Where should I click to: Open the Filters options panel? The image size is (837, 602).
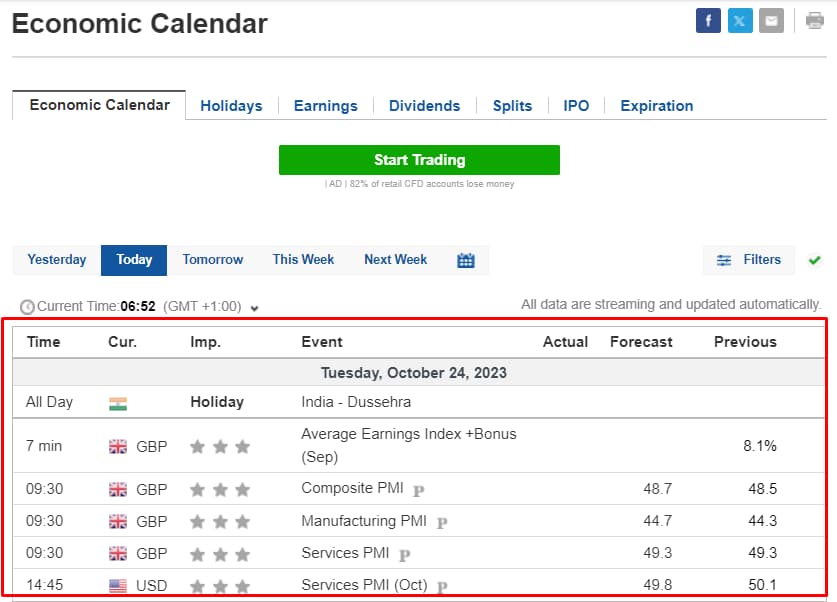(748, 260)
